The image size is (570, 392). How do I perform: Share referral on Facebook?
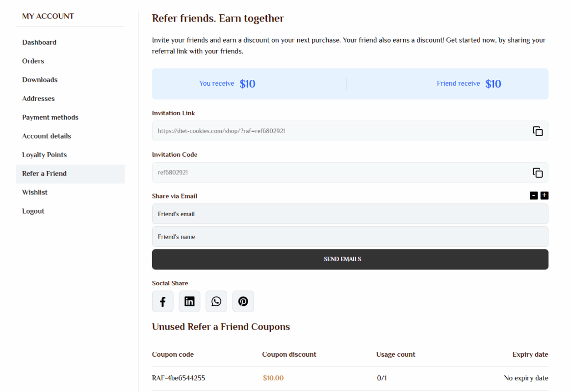click(163, 302)
